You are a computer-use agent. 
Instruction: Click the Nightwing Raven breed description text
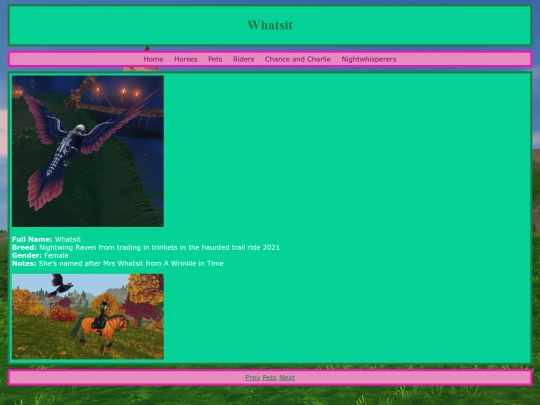pyautogui.click(x=159, y=247)
